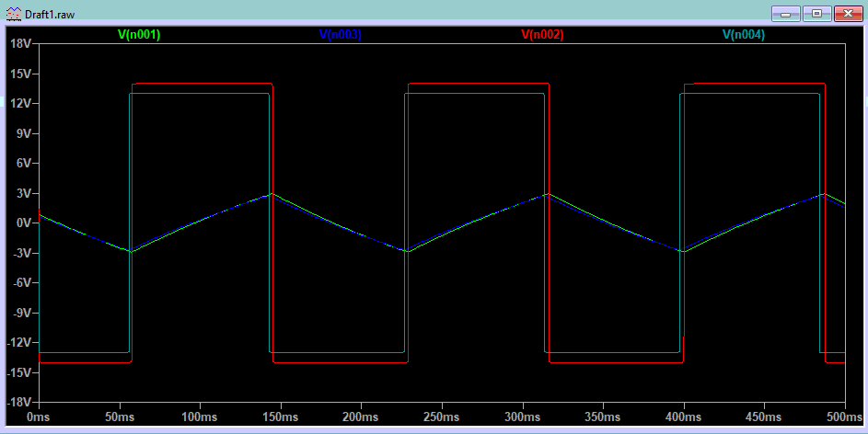This screenshot has width=868, height=434.
Task: Click the -12V vertical axis label
Action: coord(19,342)
